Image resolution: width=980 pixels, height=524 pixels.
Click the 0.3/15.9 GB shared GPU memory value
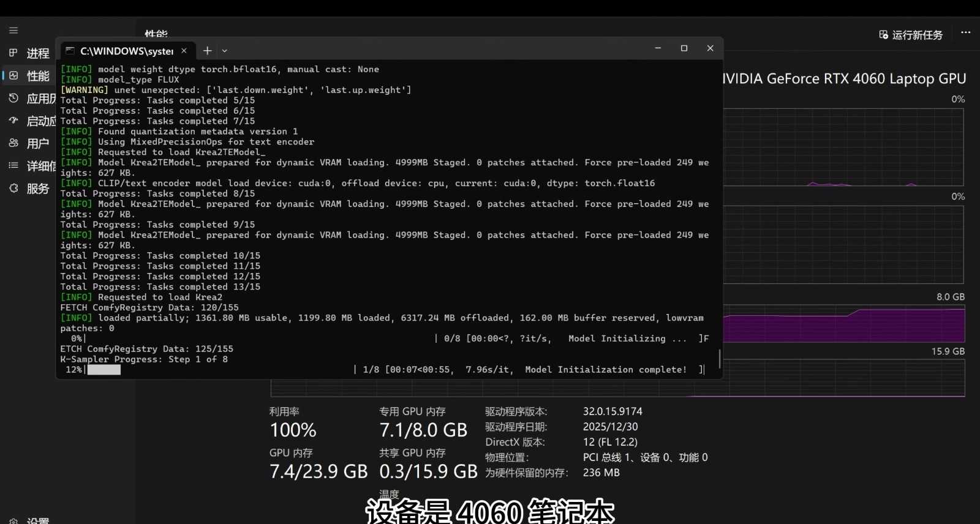click(428, 471)
